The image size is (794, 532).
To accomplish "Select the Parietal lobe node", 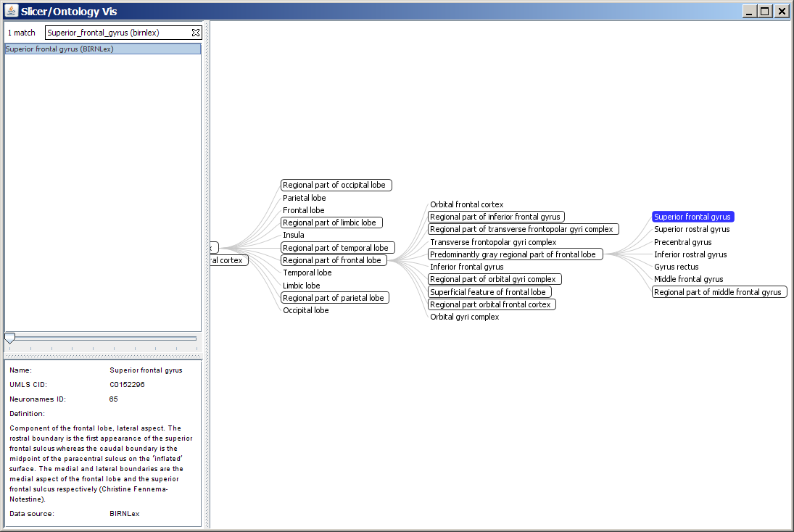I will (x=305, y=198).
